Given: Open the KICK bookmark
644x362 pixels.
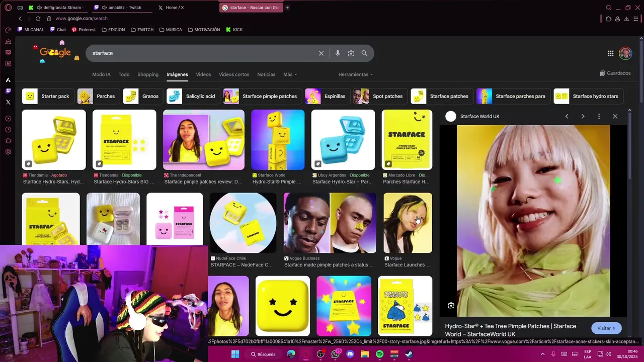Looking at the screenshot, I should point(234,30).
